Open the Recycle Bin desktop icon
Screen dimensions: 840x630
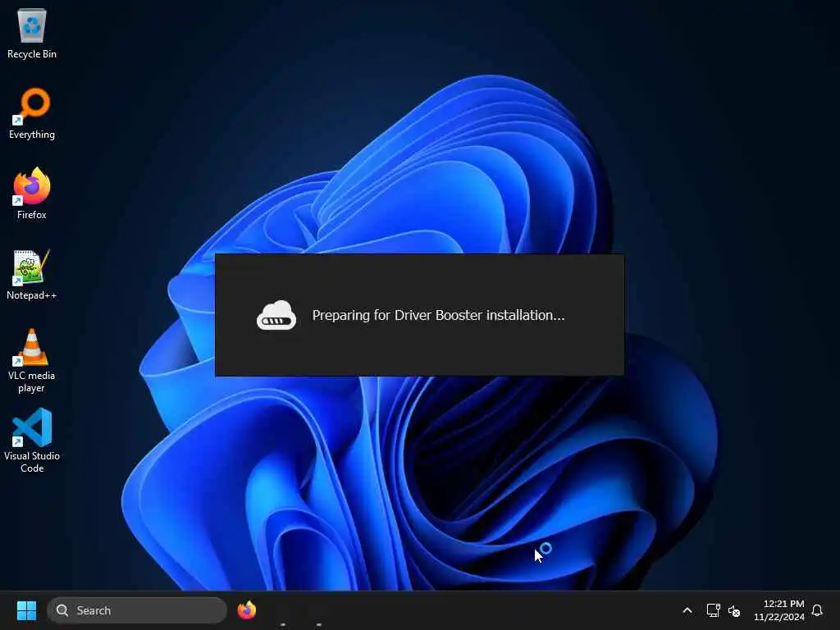pos(32,33)
